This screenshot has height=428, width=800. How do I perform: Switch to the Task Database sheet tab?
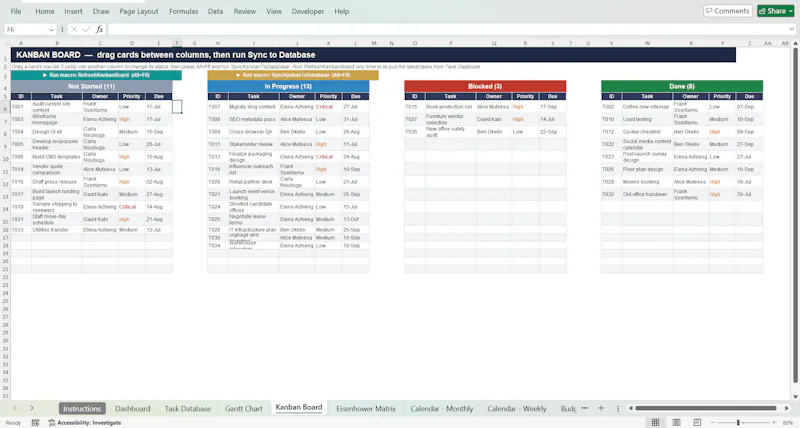click(x=188, y=409)
